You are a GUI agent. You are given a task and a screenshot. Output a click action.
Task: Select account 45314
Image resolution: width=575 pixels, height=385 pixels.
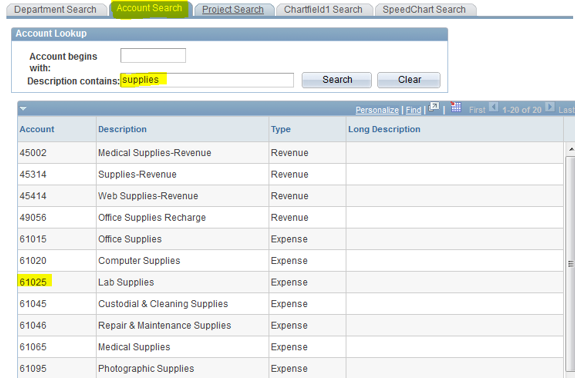click(33, 174)
